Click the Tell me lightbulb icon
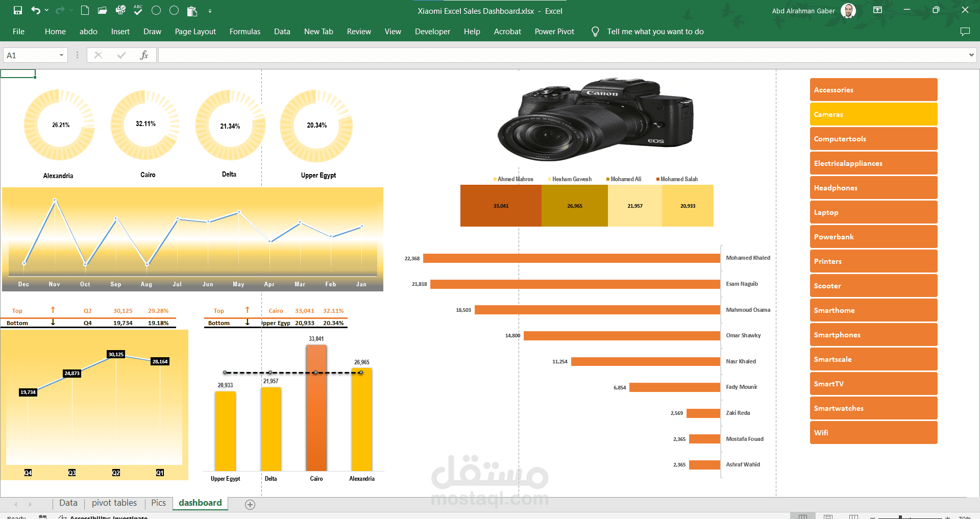This screenshot has height=519, width=980. click(x=595, y=32)
